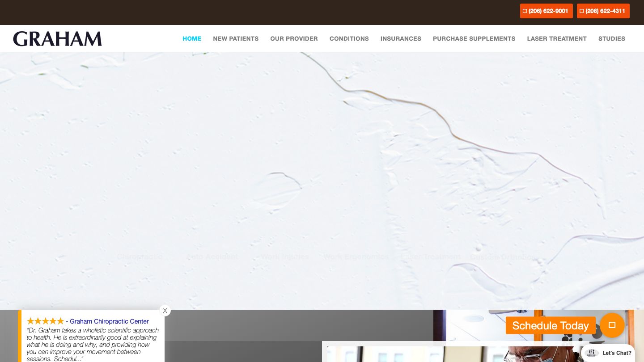644x362 pixels.
Task: Close the review popup with X
Action: point(165,311)
